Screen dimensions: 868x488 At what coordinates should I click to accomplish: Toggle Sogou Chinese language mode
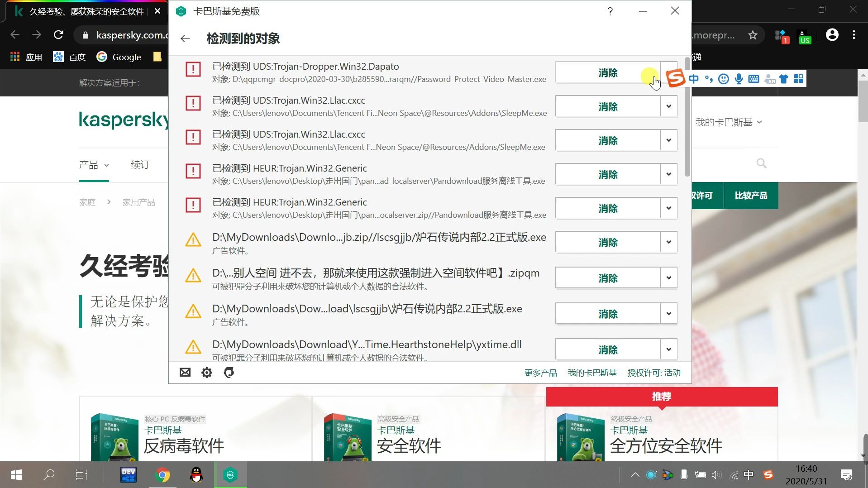pyautogui.click(x=694, y=79)
